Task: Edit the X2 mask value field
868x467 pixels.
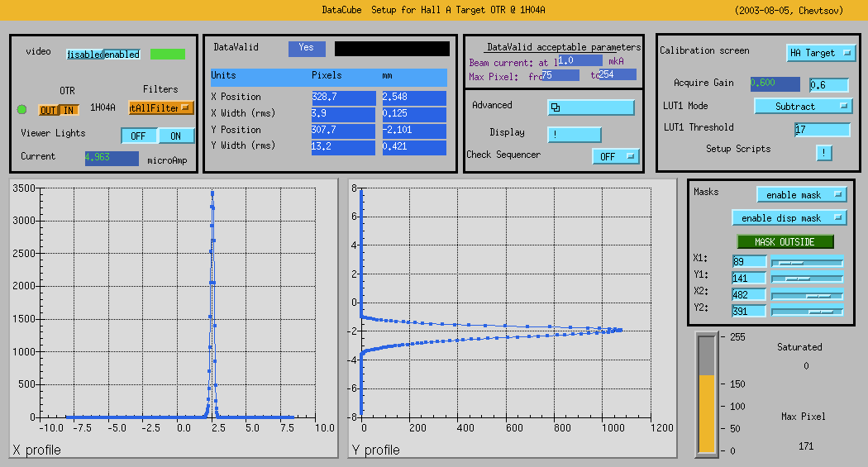Action: pyautogui.click(x=749, y=294)
